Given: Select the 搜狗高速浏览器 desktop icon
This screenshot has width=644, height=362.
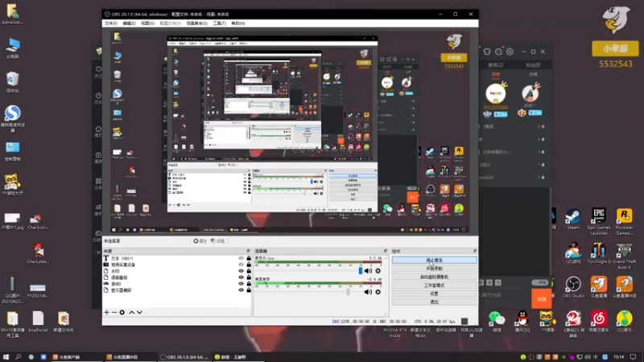Looking at the screenshot, I should [13, 118].
